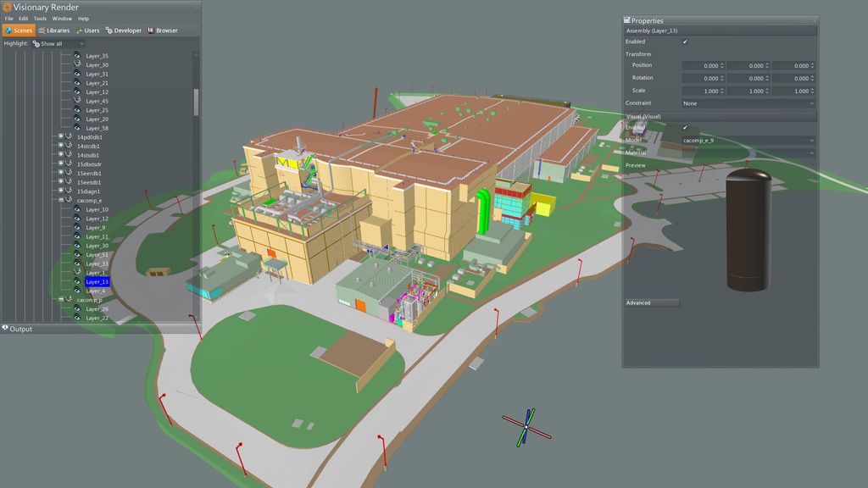
Task: Toggle visibility eye for Layer_4
Action: click(x=77, y=291)
